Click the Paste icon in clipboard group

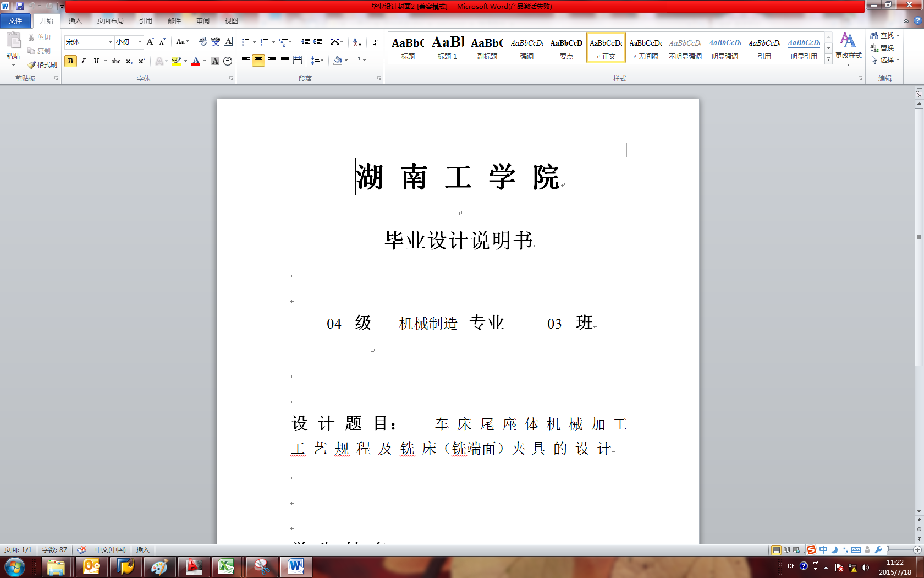tap(13, 41)
